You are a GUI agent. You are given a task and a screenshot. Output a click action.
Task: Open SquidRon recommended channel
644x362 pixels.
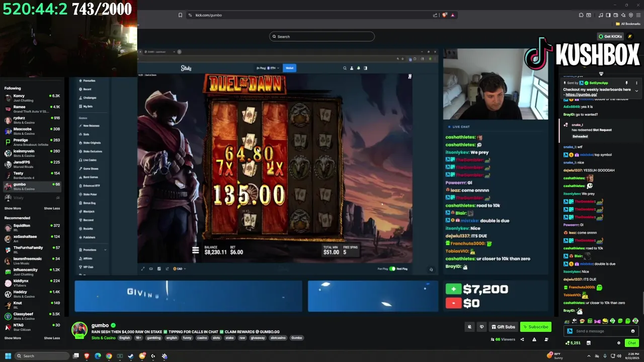[31, 227]
